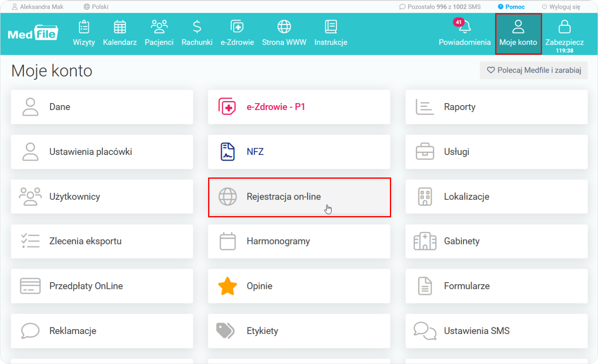Viewport: 598px width, 364px height.
Task: Click the Moje konto page heading
Action: click(52, 71)
